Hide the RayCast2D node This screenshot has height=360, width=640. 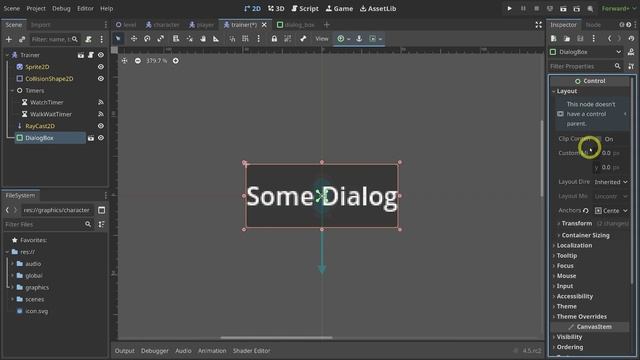[101, 126]
